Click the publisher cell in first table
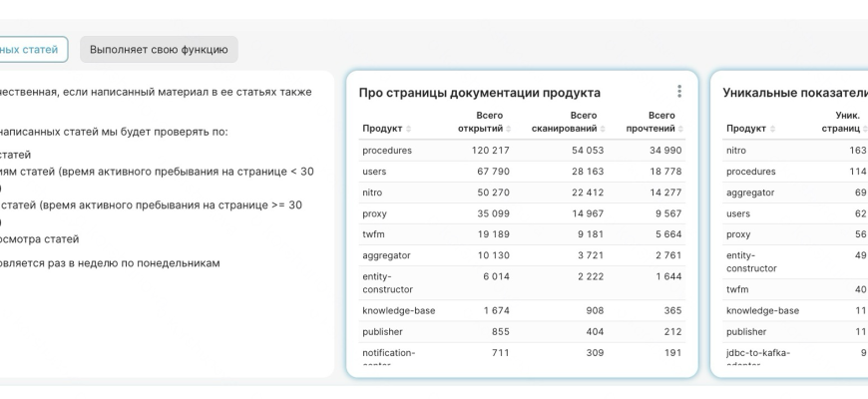This screenshot has width=868, height=399. coord(382,331)
